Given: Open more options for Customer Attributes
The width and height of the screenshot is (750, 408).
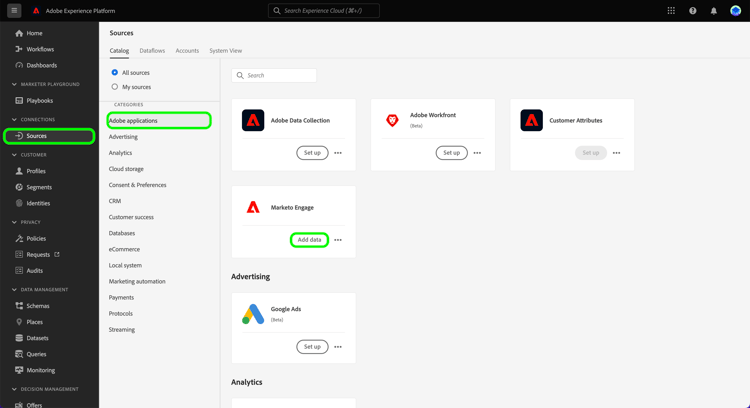Looking at the screenshot, I should click(x=617, y=153).
